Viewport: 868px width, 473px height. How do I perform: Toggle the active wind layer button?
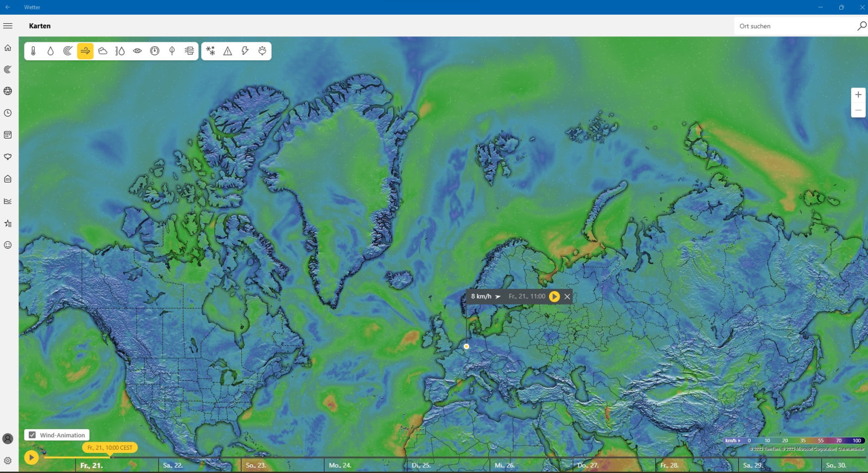85,51
